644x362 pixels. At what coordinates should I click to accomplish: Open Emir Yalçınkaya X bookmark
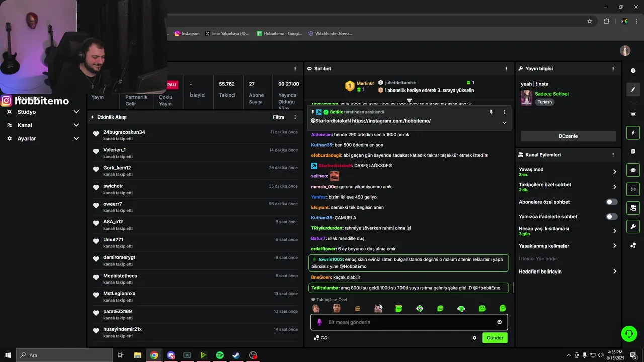(x=227, y=34)
